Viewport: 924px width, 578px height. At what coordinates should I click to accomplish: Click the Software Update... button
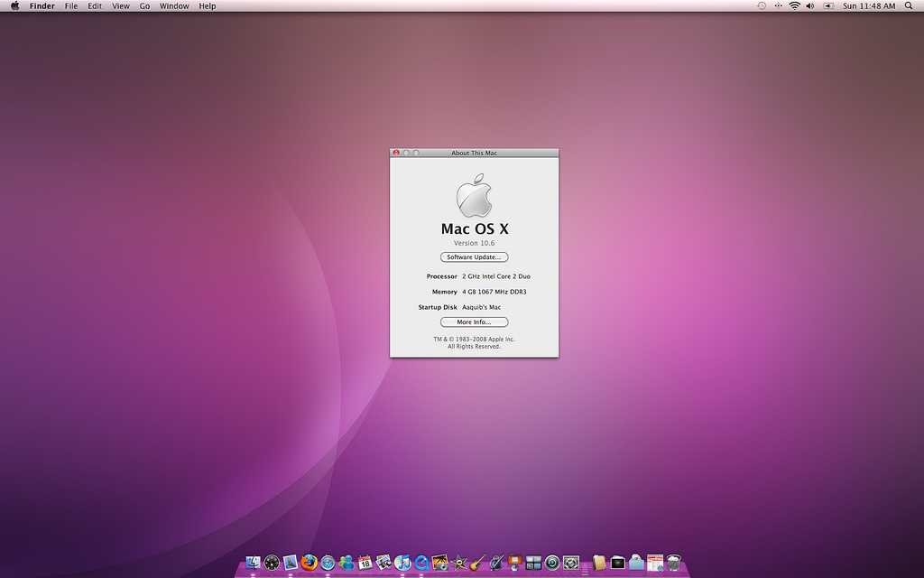pos(475,257)
